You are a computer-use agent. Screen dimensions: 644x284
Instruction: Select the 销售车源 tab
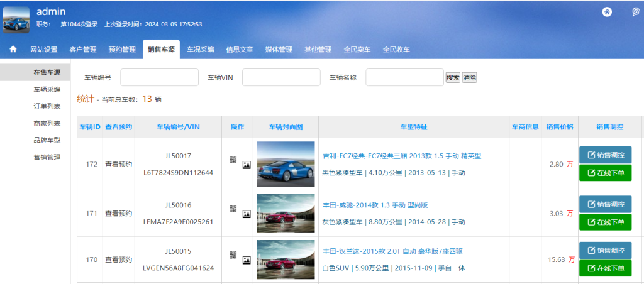(162, 50)
